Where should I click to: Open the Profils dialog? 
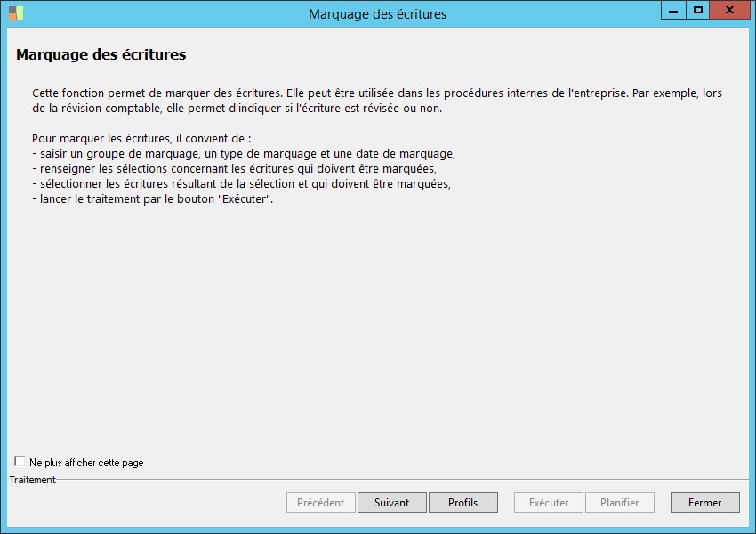click(x=462, y=503)
